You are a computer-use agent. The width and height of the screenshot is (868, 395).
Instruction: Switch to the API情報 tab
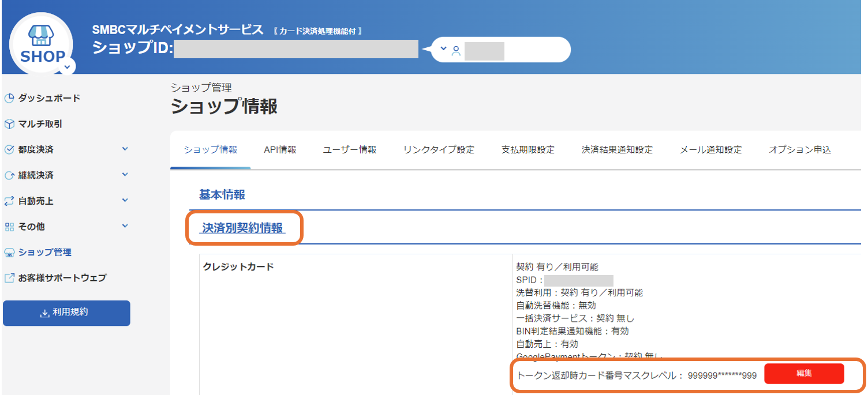pyautogui.click(x=279, y=149)
